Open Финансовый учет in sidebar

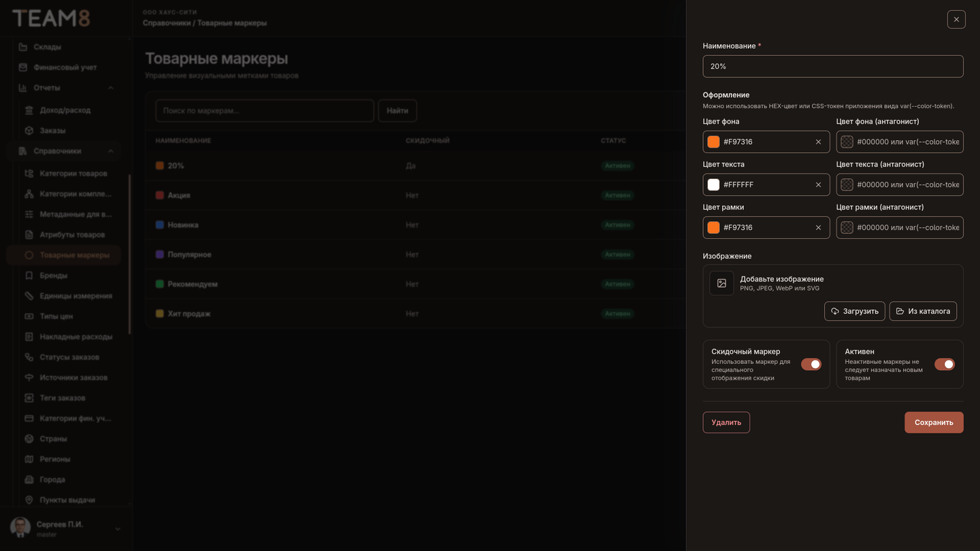pyautogui.click(x=65, y=67)
